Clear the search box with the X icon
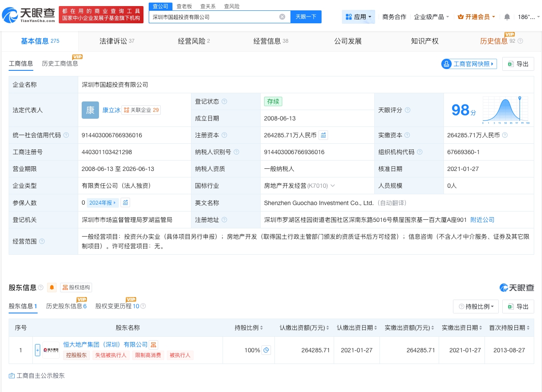The width and height of the screenshot is (542, 392). (282, 17)
